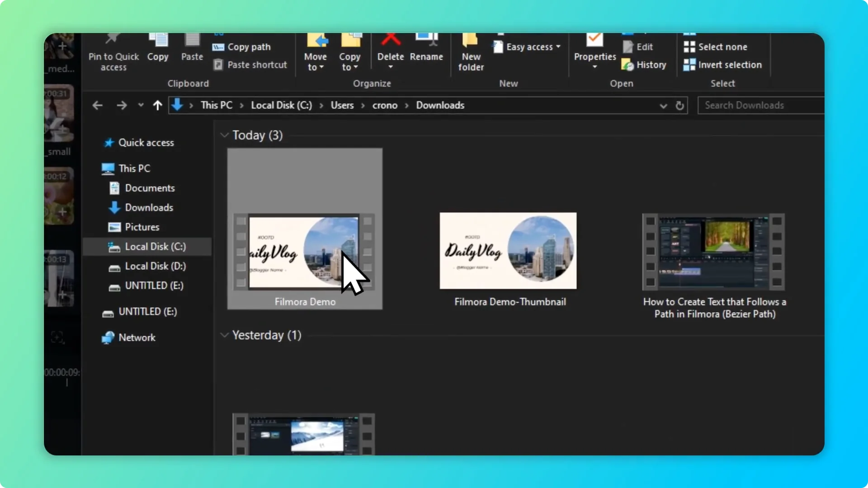868x488 pixels.
Task: Click Invert selection in the ribbon
Action: point(723,65)
